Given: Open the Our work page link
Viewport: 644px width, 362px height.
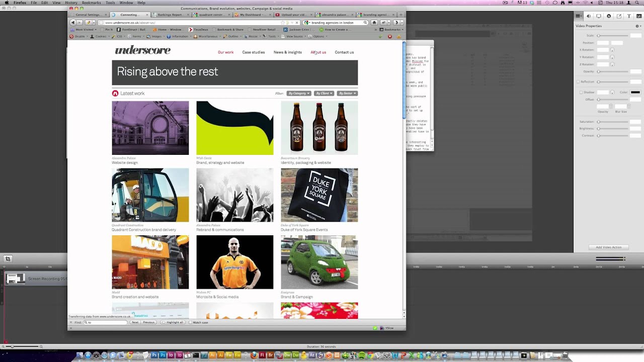Looking at the screenshot, I should [x=225, y=52].
